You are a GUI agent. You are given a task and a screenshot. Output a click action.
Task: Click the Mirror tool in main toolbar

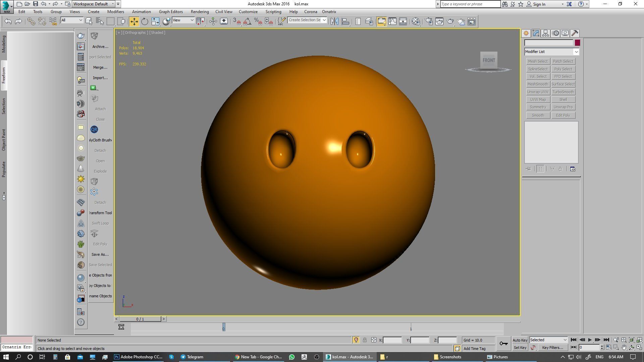pos(334,21)
